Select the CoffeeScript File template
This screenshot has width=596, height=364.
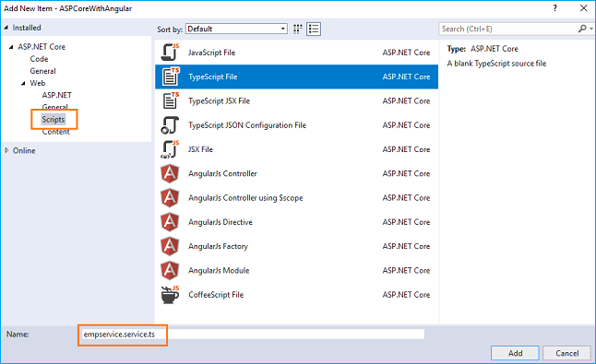[296, 295]
